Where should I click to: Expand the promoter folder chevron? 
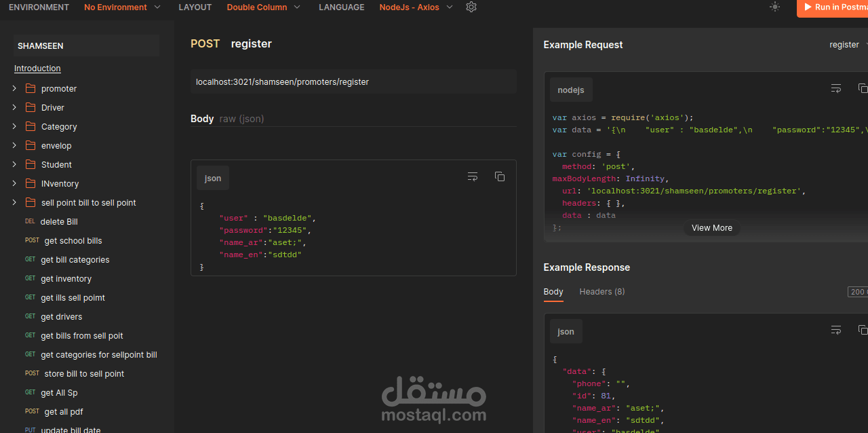14,88
